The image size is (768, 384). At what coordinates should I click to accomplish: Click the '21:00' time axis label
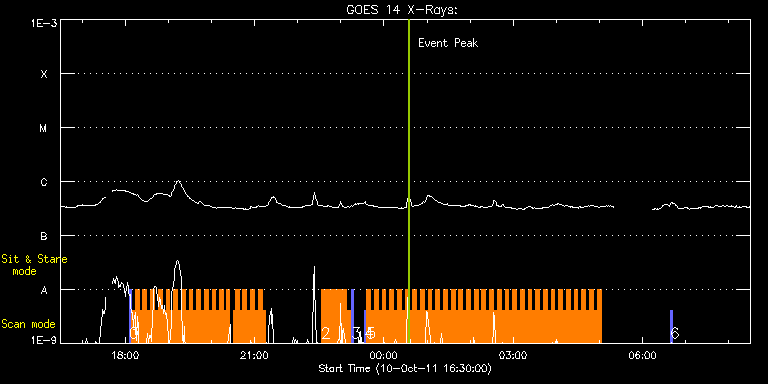pos(255,355)
